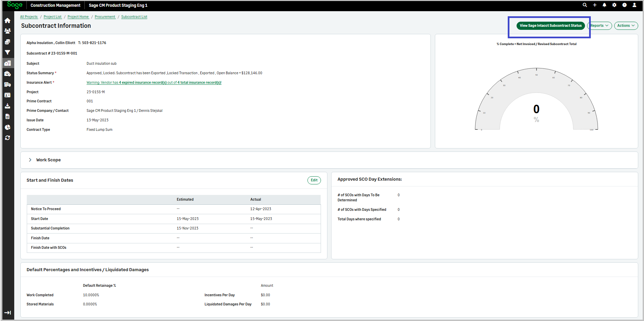Open the settings gear icon

click(614, 5)
